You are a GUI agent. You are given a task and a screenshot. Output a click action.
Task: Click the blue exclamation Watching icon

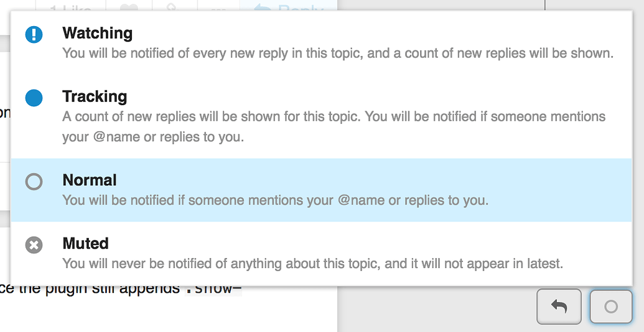tap(34, 34)
